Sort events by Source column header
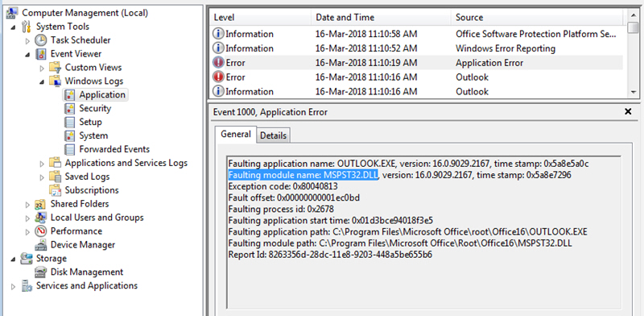 point(537,17)
